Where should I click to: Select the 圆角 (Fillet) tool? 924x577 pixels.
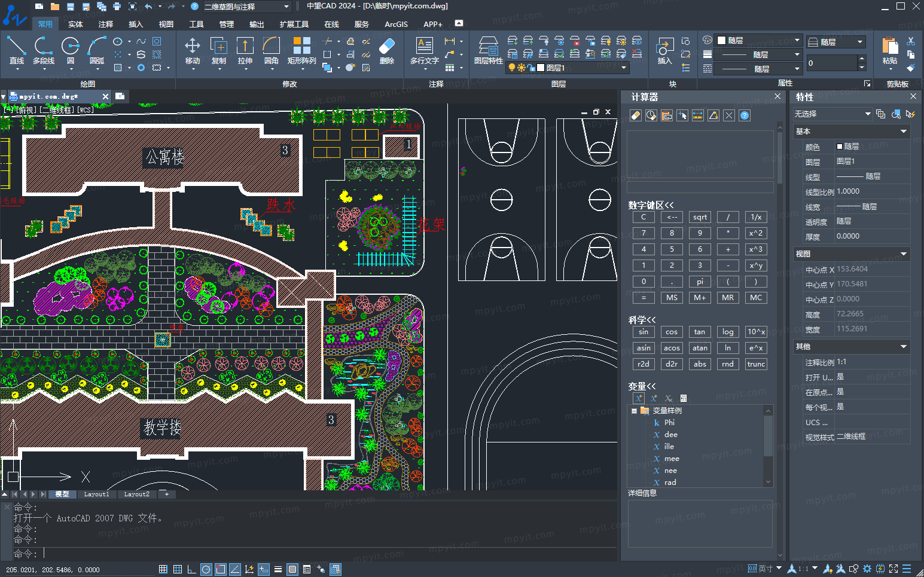[x=272, y=50]
